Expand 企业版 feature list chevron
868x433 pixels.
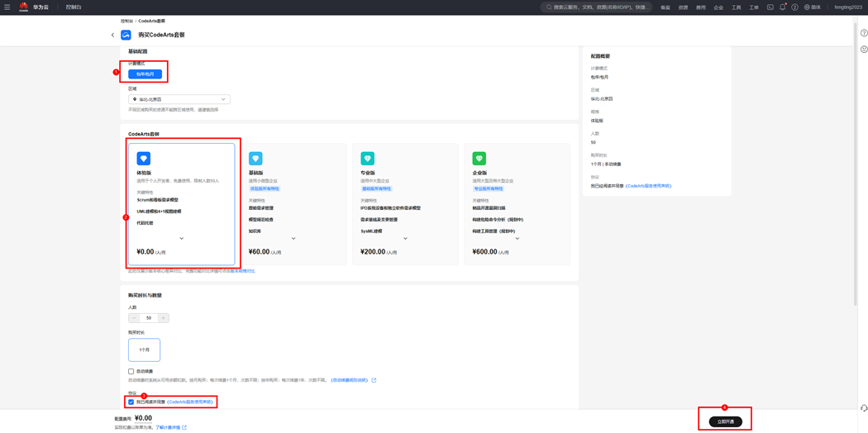click(517, 238)
